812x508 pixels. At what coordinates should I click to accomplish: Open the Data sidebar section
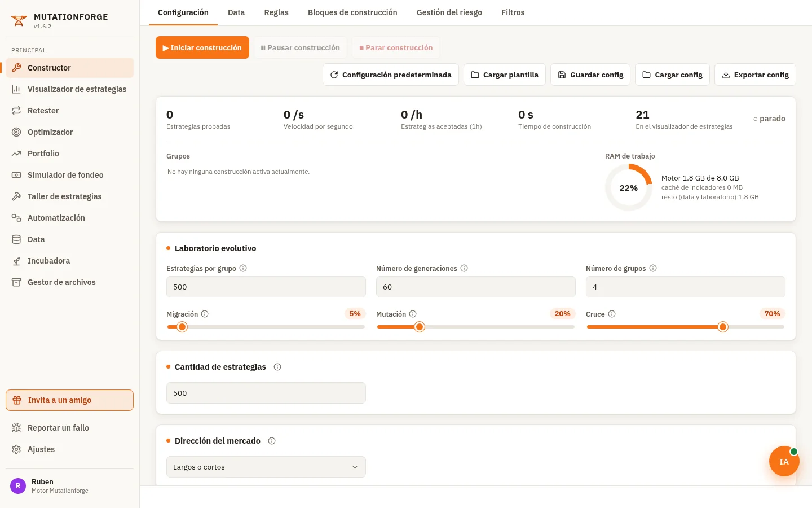(69, 239)
